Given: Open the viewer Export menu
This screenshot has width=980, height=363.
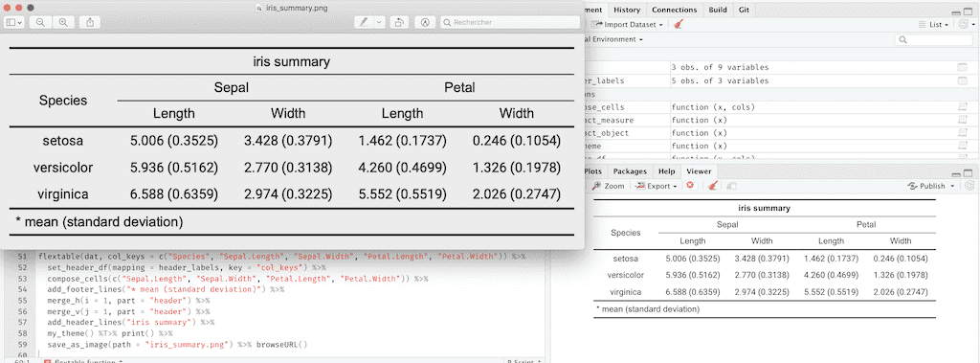Looking at the screenshot, I should [657, 186].
